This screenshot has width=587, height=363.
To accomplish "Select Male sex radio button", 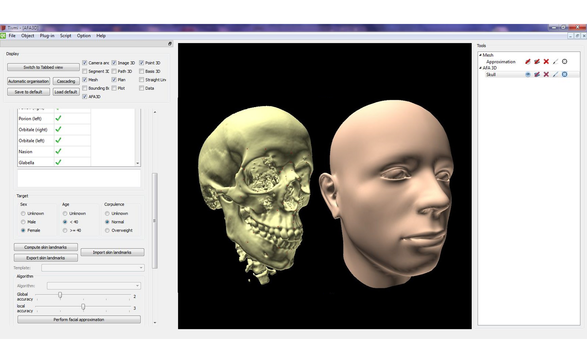I will tap(23, 222).
